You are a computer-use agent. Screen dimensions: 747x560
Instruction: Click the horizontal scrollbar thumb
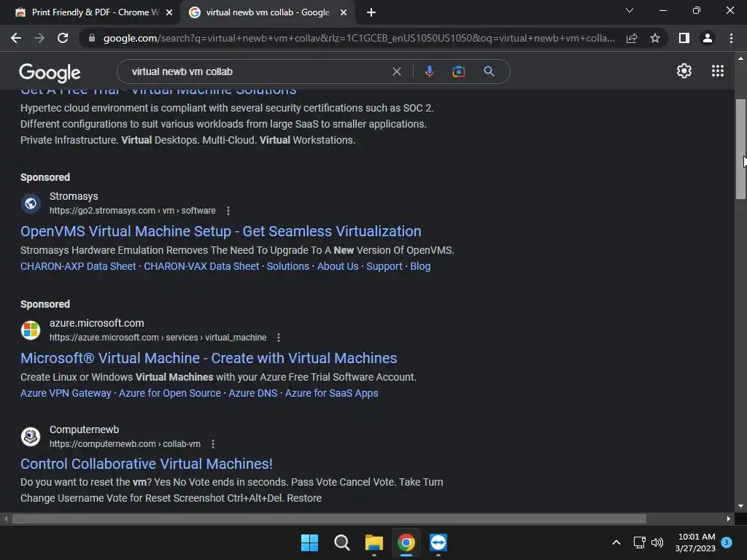(x=329, y=518)
